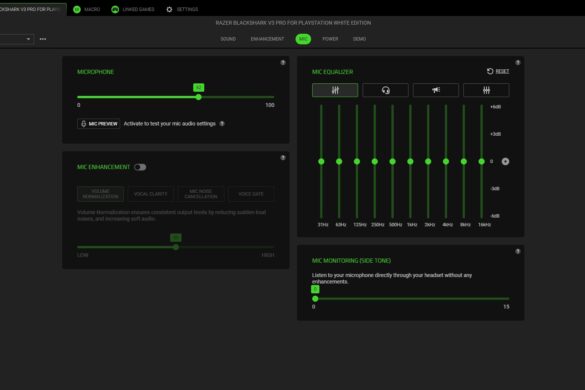Select the megaphone broadcast EQ preset

coord(436,90)
